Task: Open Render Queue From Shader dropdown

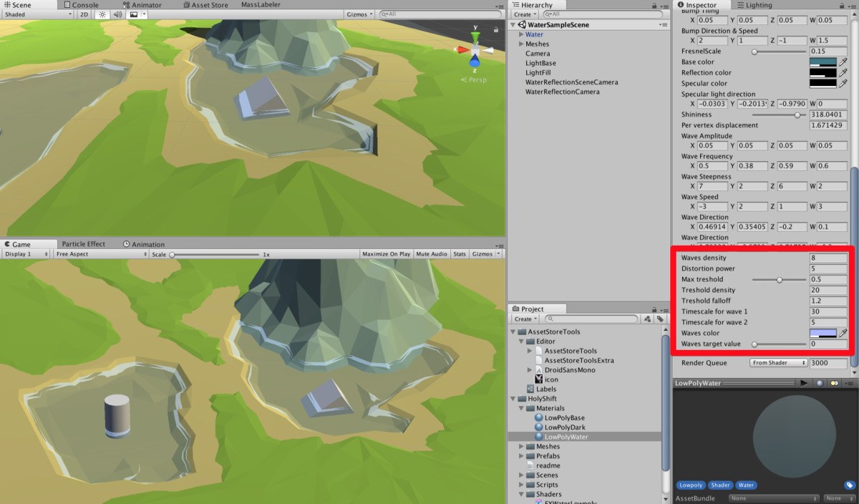Action: tap(778, 363)
